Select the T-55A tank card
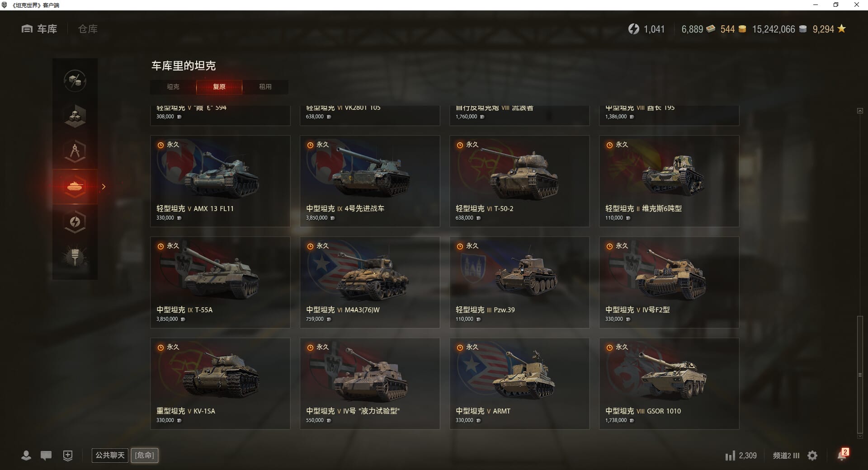Screen dimensions: 868x470 pos(220,282)
